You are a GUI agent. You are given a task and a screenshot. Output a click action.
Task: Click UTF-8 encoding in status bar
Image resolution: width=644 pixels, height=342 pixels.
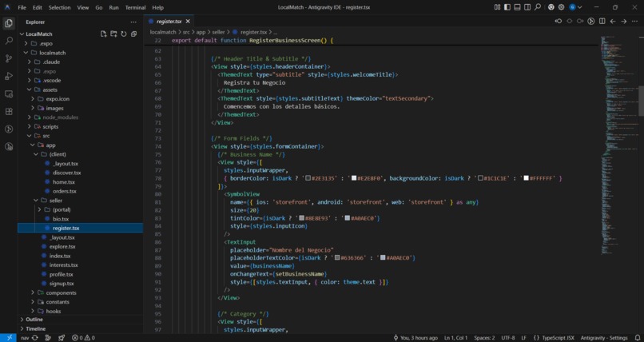[x=508, y=338]
